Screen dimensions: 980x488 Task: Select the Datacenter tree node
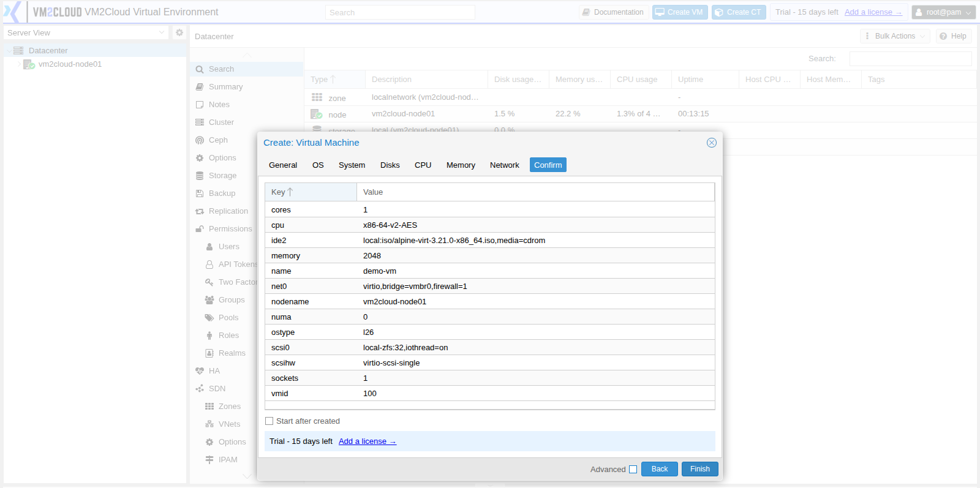click(x=48, y=50)
